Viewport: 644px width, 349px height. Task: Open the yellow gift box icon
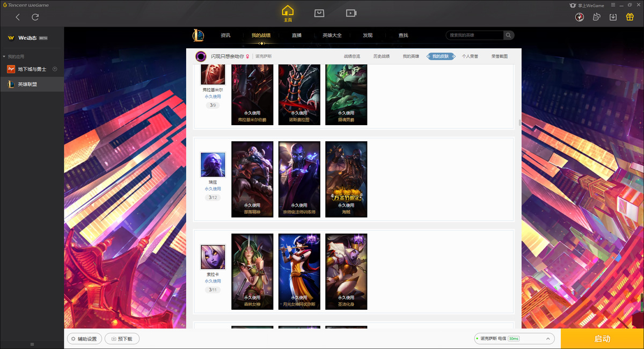pos(630,17)
